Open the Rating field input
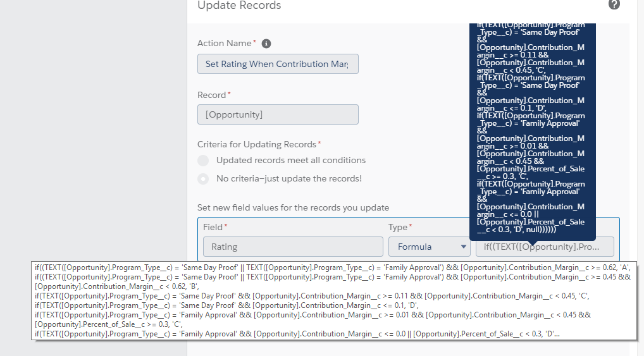The width and height of the screenshot is (644, 356). click(293, 247)
